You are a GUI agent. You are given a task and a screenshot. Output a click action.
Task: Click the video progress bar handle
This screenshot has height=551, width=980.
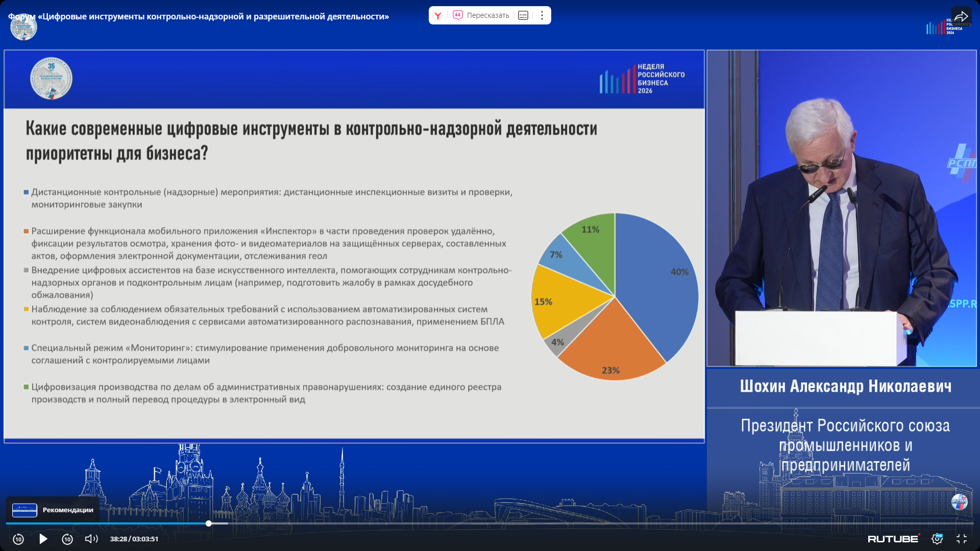point(209,523)
